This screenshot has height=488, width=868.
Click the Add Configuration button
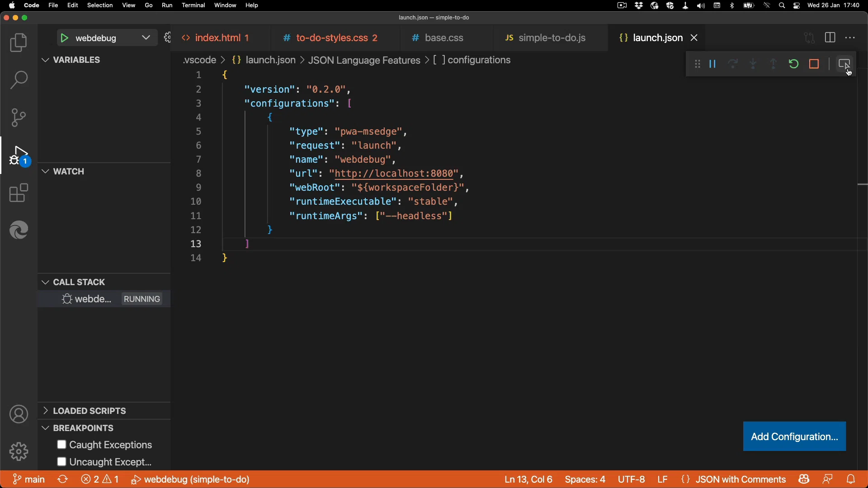pyautogui.click(x=794, y=437)
